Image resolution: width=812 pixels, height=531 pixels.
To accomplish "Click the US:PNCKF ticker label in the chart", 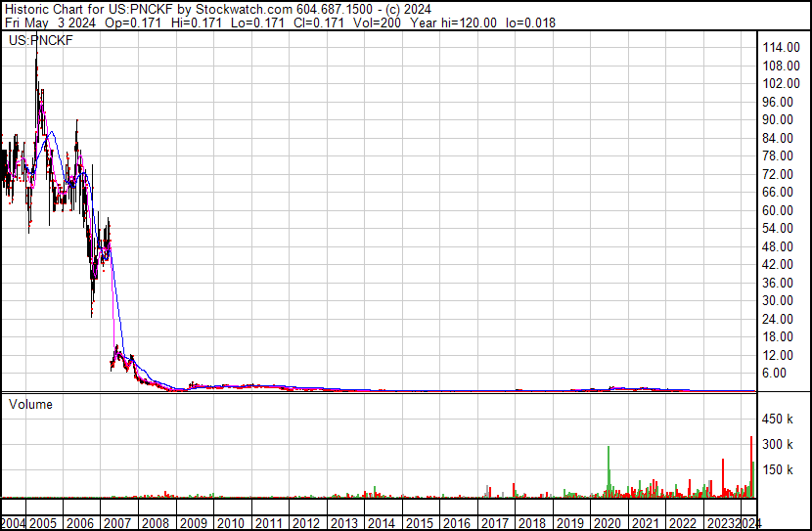I will coord(40,40).
